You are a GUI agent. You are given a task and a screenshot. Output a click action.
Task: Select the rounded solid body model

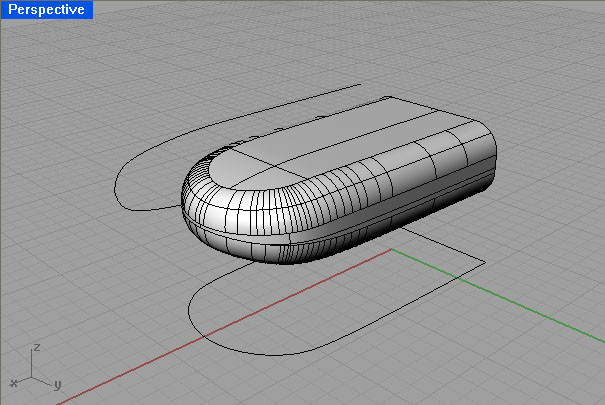click(339, 181)
